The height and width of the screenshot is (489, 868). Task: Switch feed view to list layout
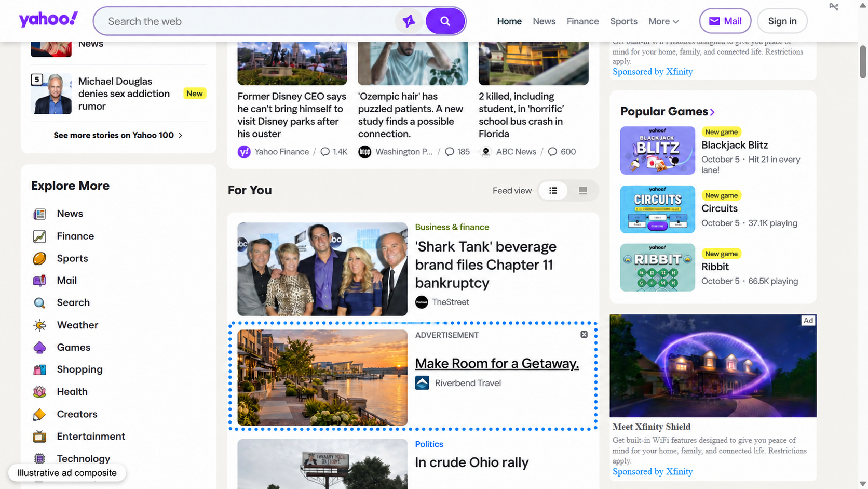click(553, 191)
